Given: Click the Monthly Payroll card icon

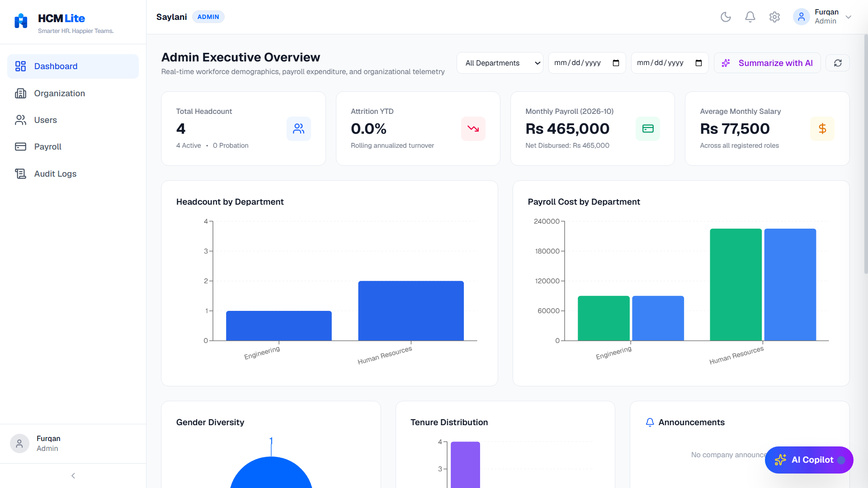Looking at the screenshot, I should pos(648,129).
